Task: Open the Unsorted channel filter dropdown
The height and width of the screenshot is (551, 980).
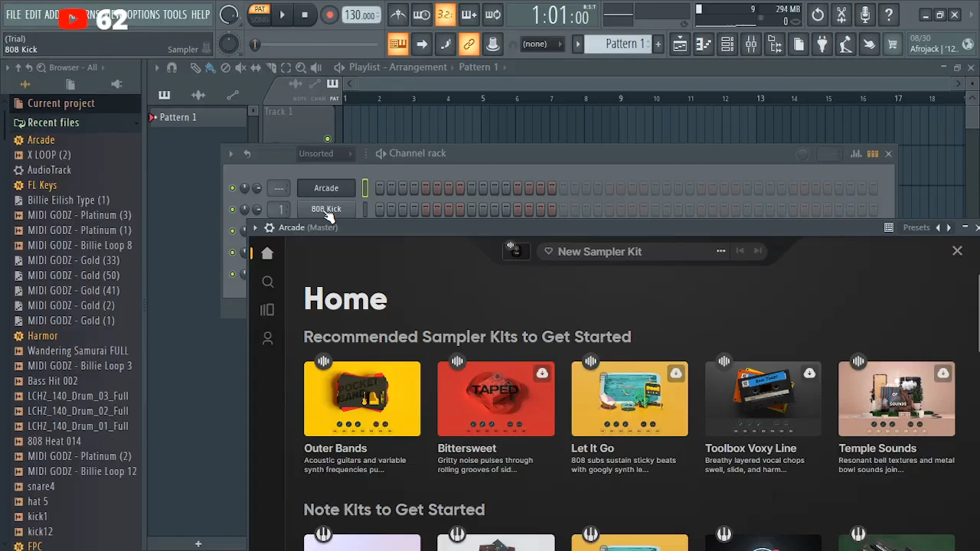Action: click(325, 153)
